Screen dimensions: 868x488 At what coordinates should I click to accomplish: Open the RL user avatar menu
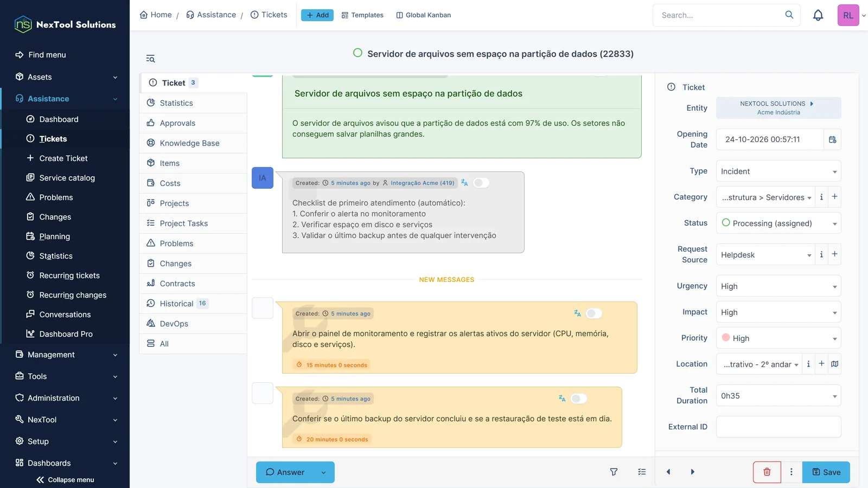pos(848,15)
